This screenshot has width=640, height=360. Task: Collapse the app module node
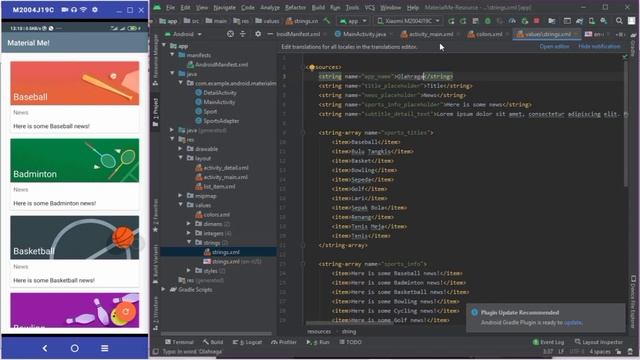coord(164,46)
